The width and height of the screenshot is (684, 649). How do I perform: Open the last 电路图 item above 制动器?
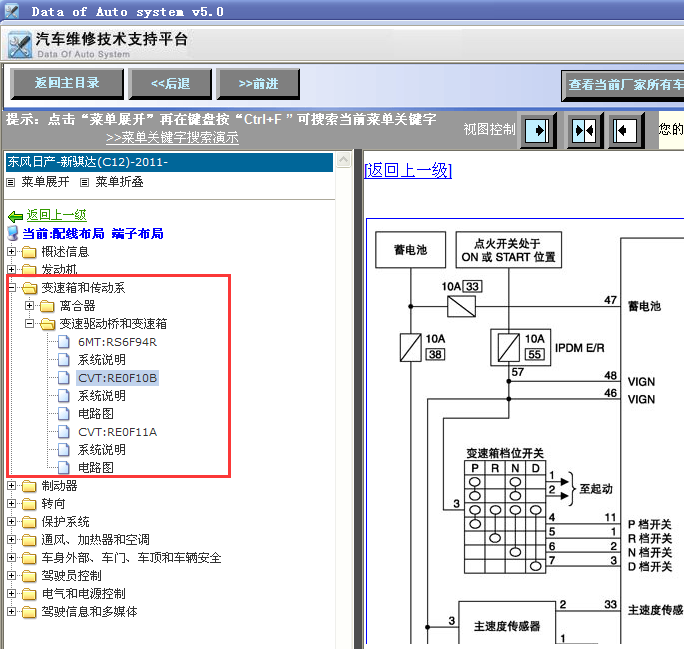coord(96,468)
